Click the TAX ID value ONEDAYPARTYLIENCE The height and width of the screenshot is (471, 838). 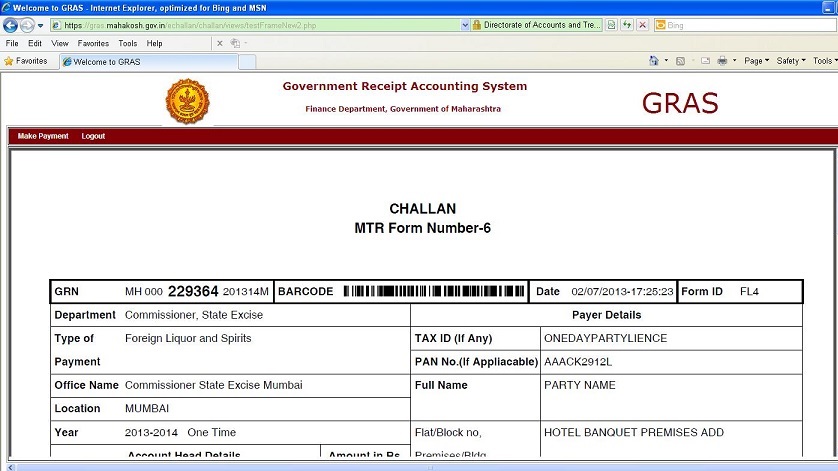pyautogui.click(x=606, y=338)
